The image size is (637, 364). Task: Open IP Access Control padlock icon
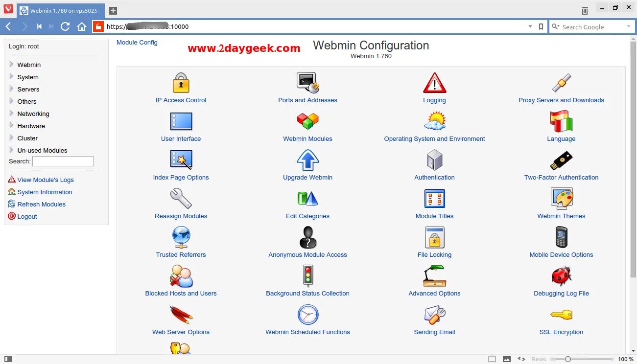(181, 83)
